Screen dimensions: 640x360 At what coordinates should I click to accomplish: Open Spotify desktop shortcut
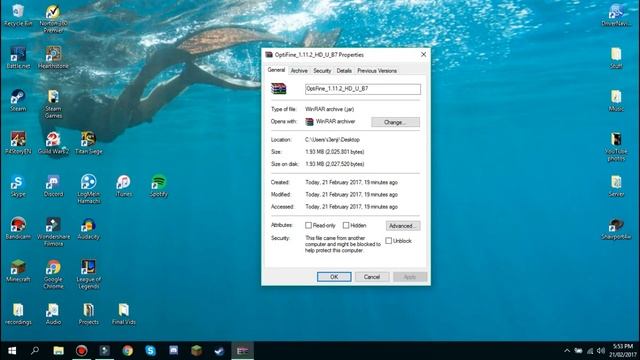(158, 186)
